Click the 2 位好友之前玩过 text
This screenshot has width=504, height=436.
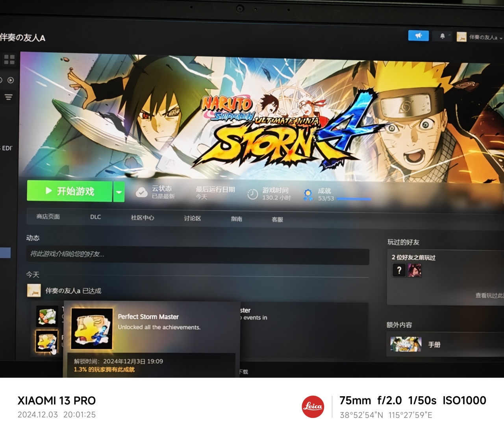point(413,257)
